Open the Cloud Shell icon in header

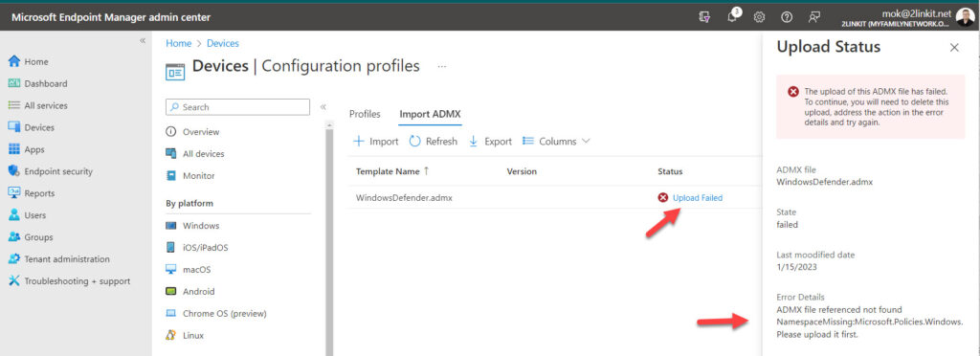tap(704, 17)
